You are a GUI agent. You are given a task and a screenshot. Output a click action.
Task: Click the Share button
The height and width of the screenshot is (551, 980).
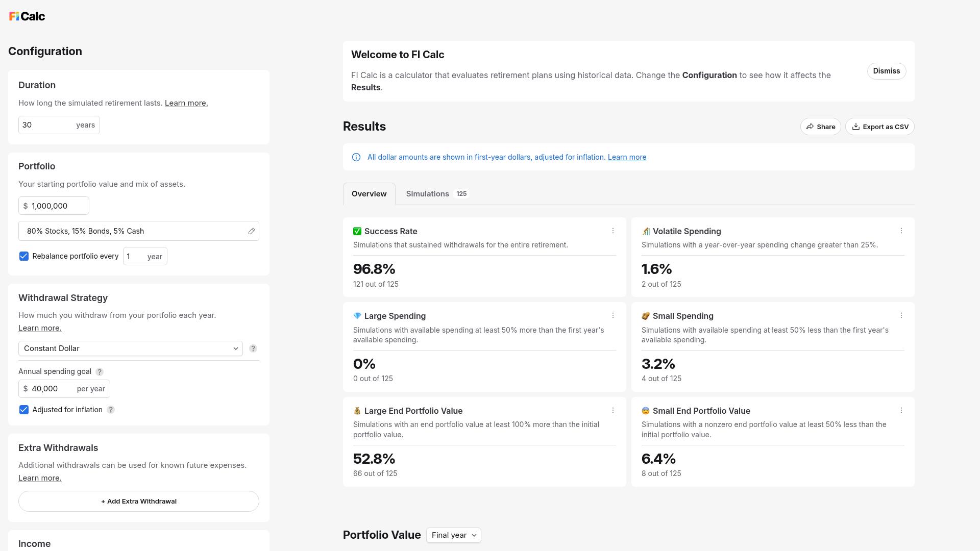pyautogui.click(x=820, y=127)
